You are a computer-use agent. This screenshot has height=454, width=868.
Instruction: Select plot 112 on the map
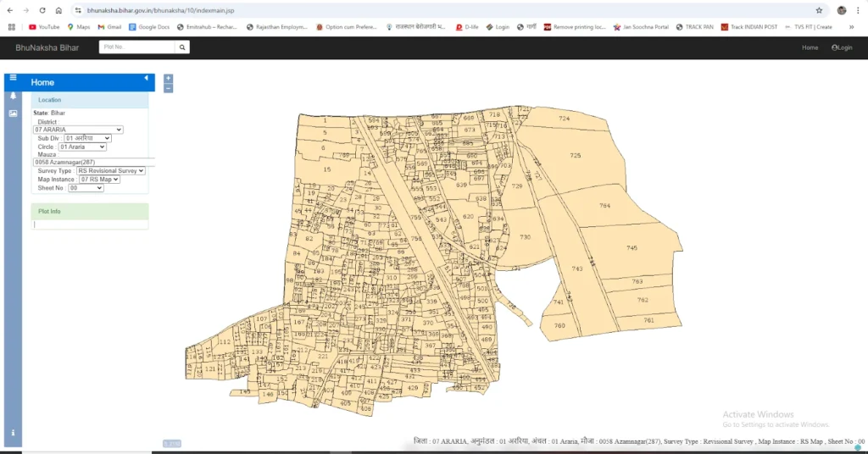(224, 341)
